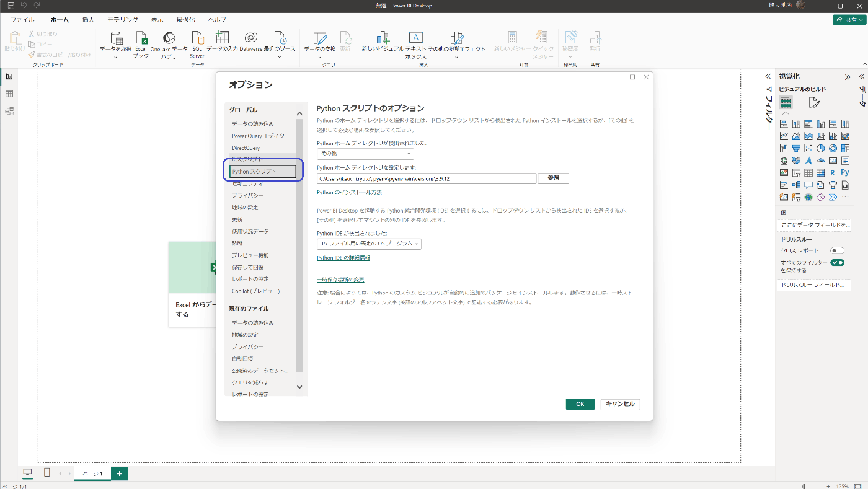Open the ファイル menu tab
Image resolution: width=868 pixels, height=489 pixels.
(x=22, y=20)
